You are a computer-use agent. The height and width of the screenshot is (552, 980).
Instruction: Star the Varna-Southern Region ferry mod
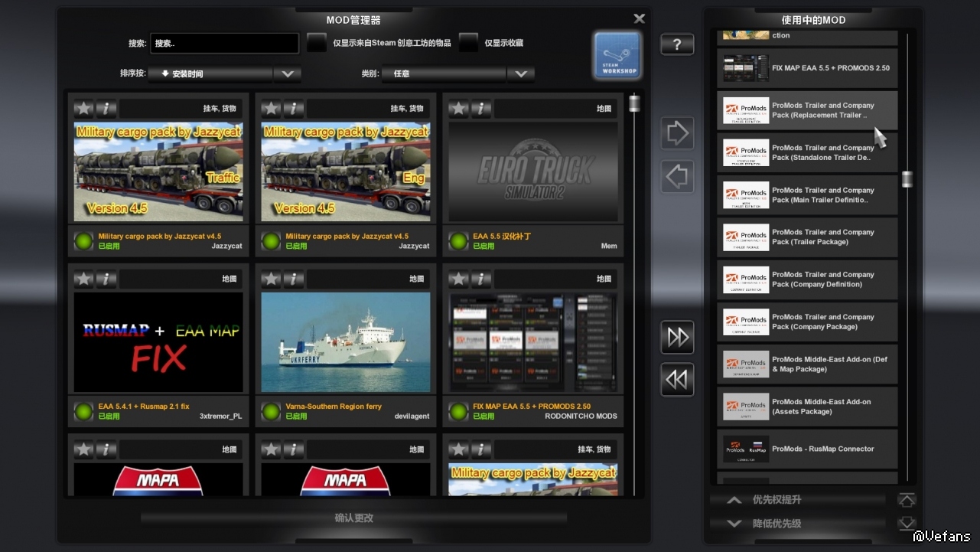(x=271, y=279)
